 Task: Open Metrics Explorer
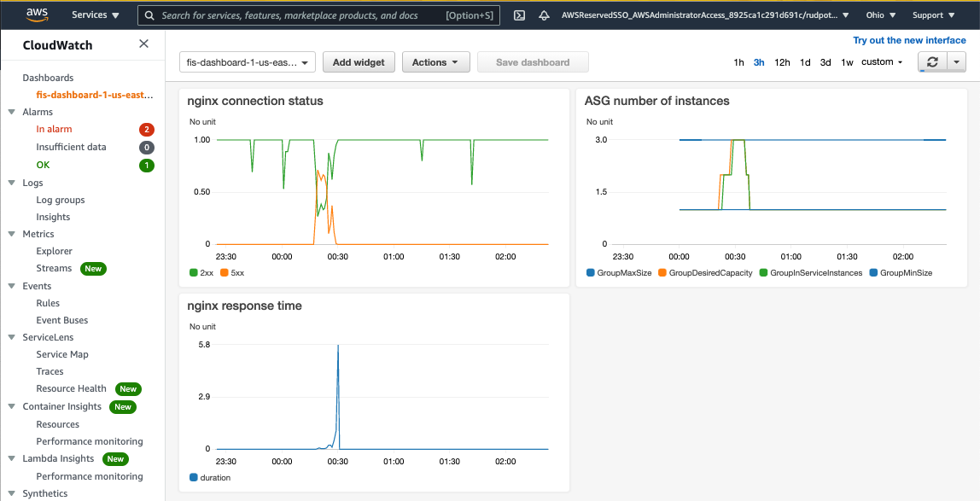55,251
